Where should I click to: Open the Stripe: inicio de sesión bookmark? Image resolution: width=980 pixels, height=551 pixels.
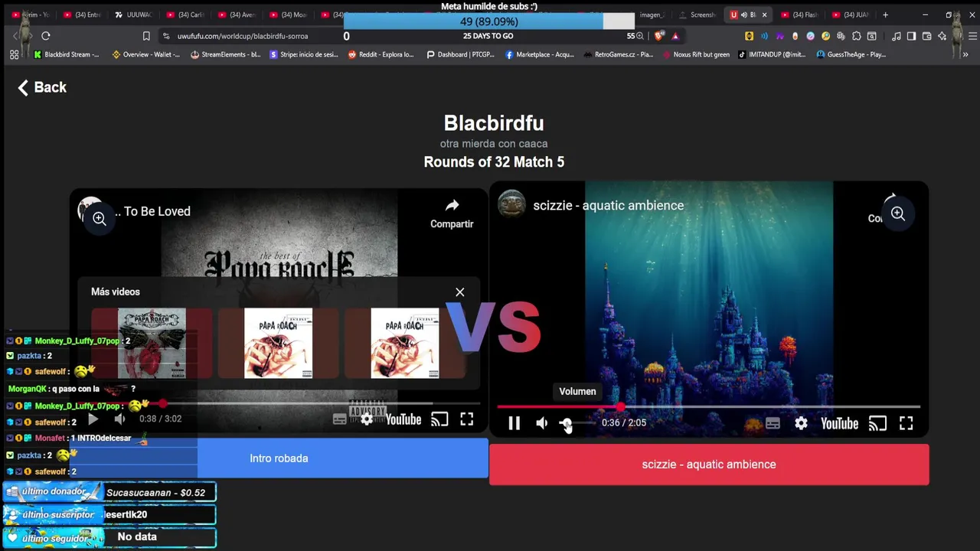pyautogui.click(x=304, y=54)
